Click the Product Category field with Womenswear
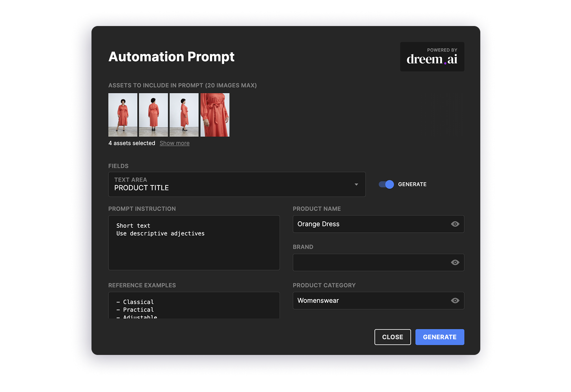 pos(379,301)
